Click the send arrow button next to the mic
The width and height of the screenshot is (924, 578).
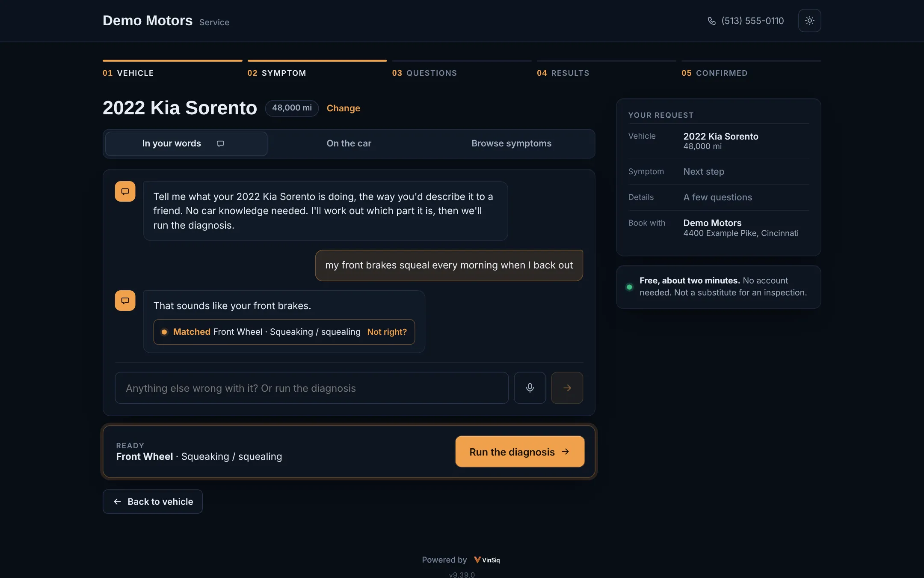tap(567, 388)
